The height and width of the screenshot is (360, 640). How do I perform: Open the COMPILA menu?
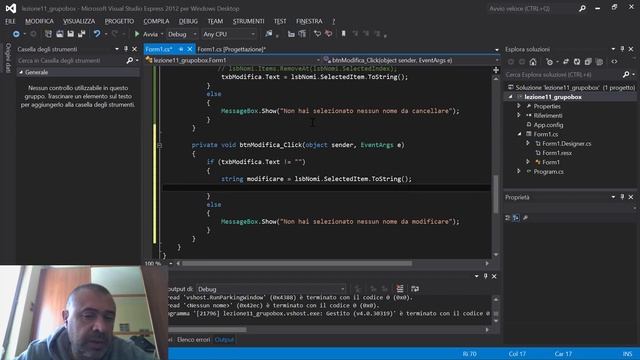[156, 21]
